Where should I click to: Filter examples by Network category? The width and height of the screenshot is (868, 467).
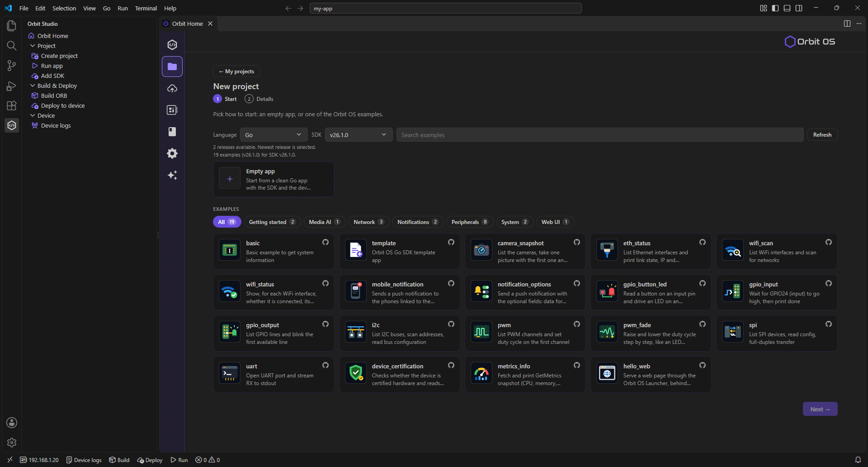pos(369,222)
